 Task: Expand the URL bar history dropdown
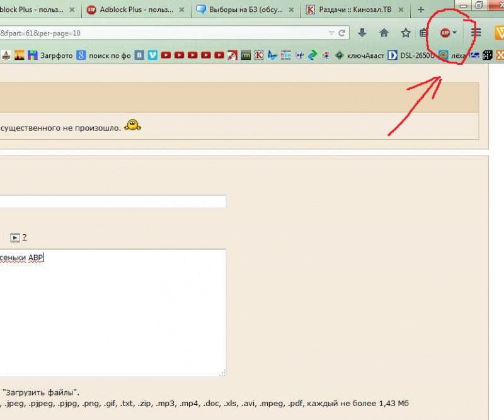point(331,33)
